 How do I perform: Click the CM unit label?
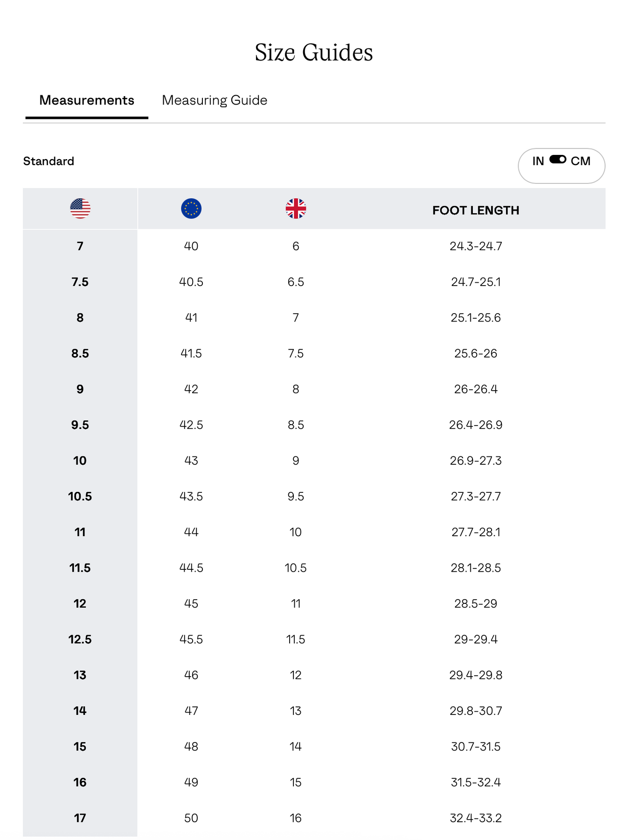581,161
